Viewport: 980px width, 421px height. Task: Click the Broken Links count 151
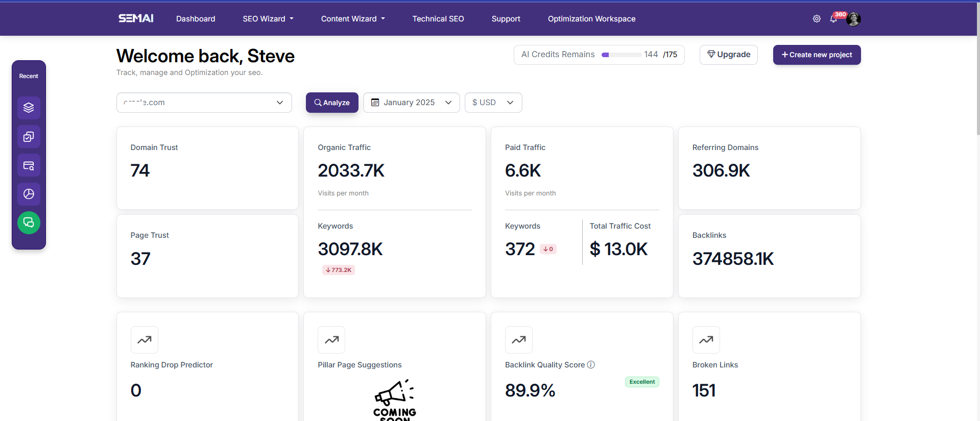pos(704,390)
